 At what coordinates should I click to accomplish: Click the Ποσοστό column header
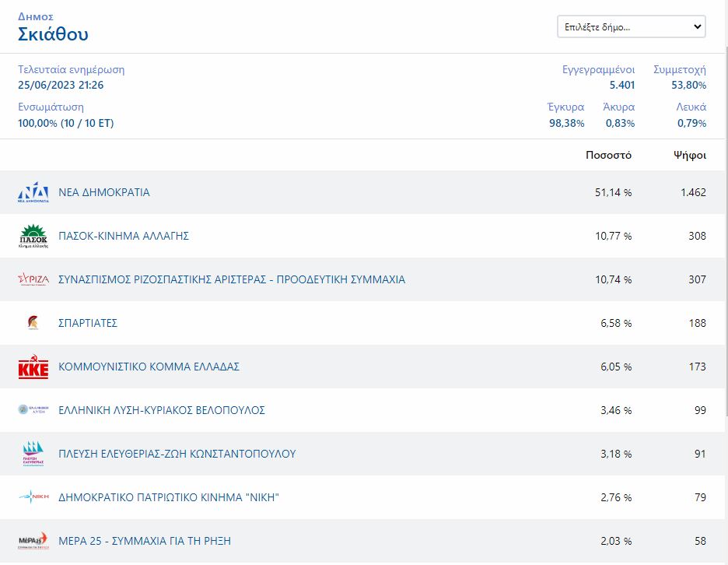tap(608, 155)
